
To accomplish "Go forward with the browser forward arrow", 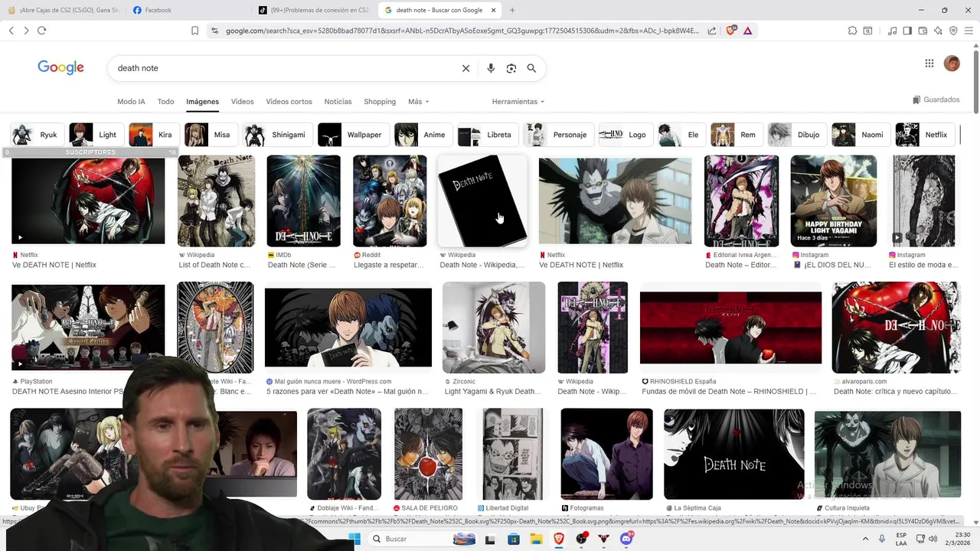I will [26, 31].
